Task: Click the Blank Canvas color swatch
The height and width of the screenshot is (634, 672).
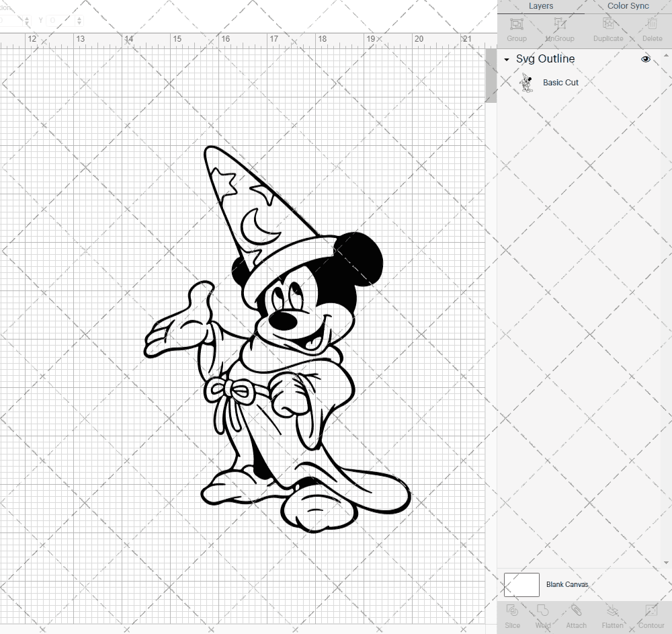Action: coord(521,584)
